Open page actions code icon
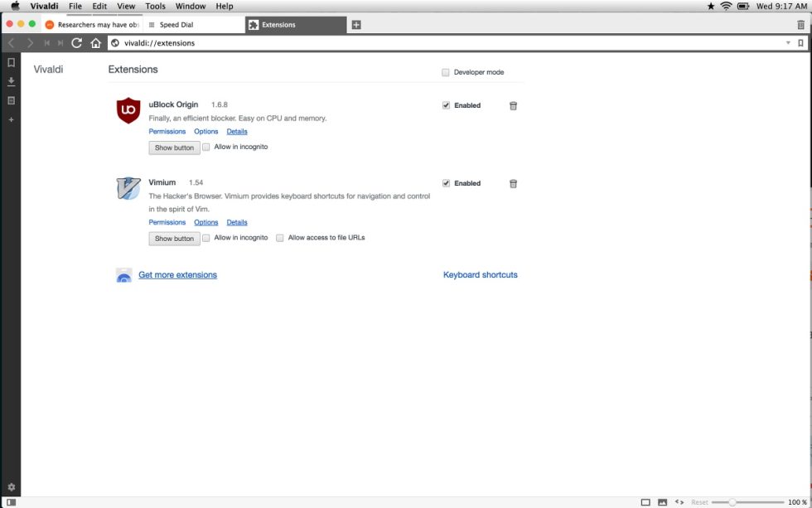Viewport: 812px width, 508px height. (679, 502)
